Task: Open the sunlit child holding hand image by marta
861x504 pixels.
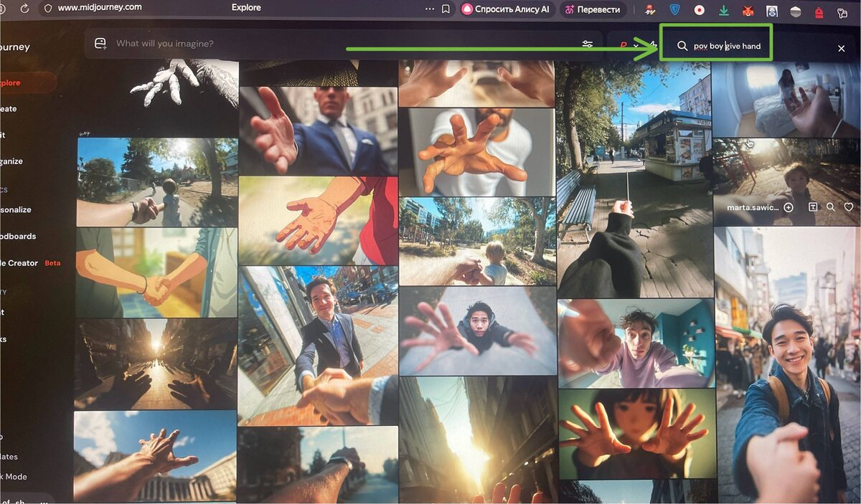Action: 787,182
